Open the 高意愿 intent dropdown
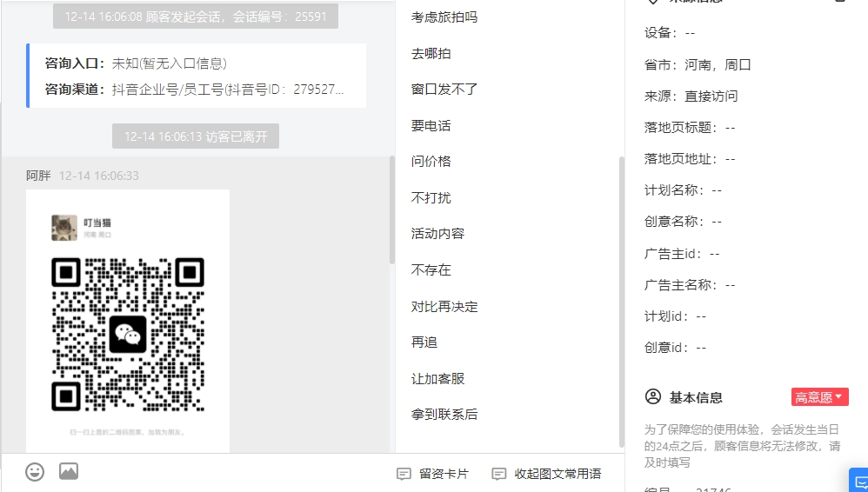The height and width of the screenshot is (492, 868). 820,396
